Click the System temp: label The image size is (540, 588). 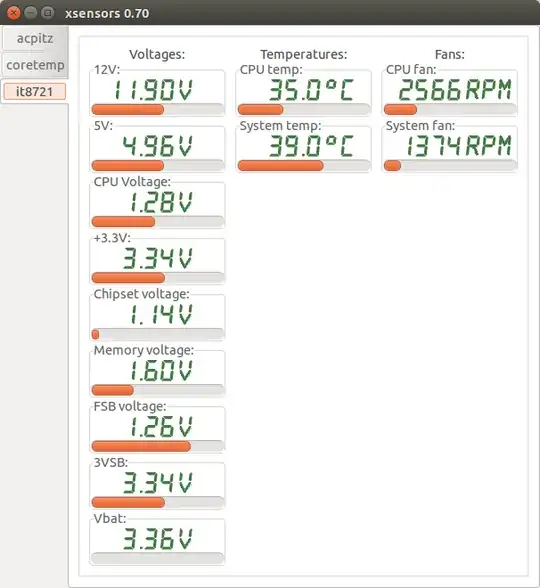pos(280,126)
